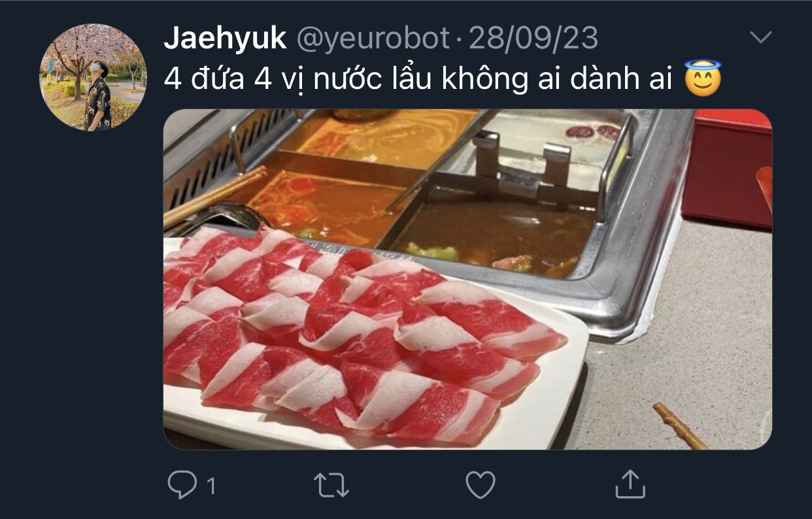
Task: Select the tweet text about lẩu
Action: 420,78
